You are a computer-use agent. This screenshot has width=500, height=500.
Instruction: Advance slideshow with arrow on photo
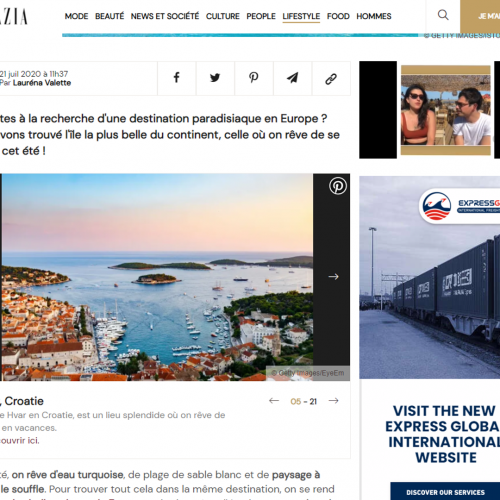pyautogui.click(x=333, y=277)
